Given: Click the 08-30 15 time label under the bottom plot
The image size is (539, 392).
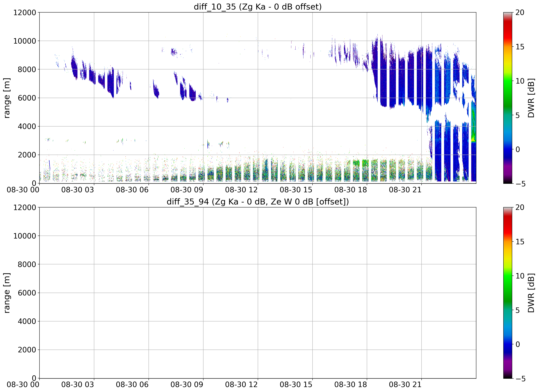Looking at the screenshot, I should click(x=296, y=385).
